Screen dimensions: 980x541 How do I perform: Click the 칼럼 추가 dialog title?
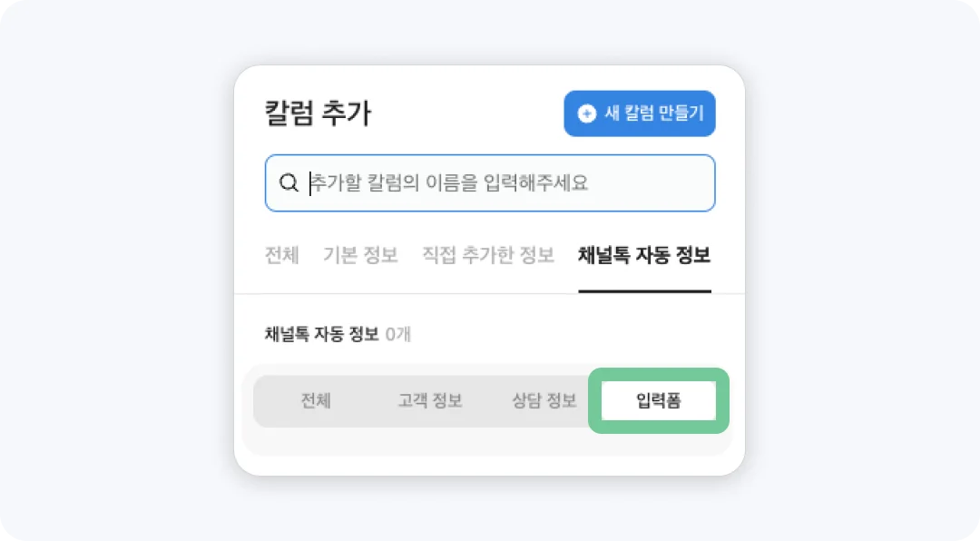coord(318,113)
